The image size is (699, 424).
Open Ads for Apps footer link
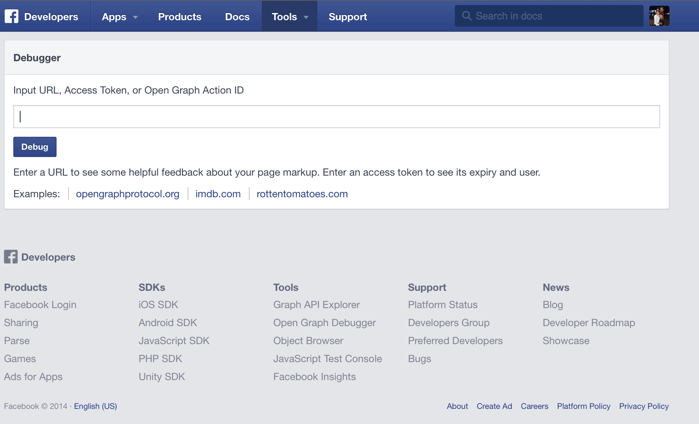click(33, 377)
